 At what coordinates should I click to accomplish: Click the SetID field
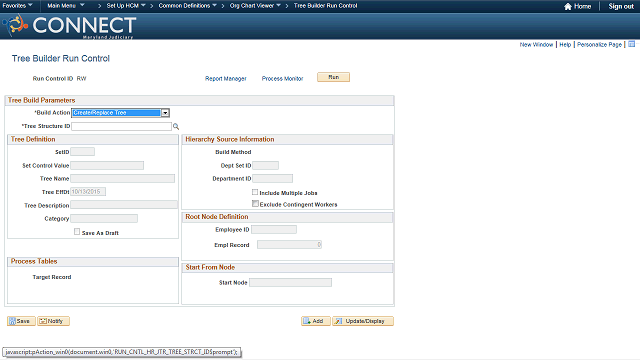click(82, 152)
